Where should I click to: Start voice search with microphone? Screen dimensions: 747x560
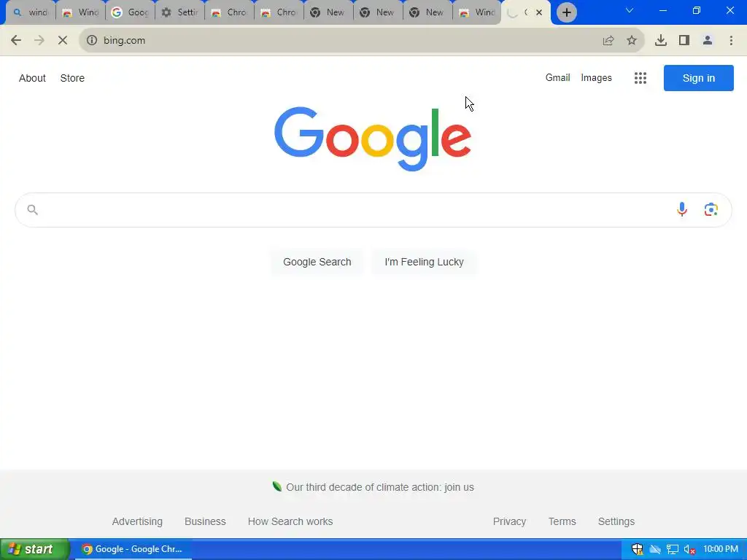click(682, 209)
